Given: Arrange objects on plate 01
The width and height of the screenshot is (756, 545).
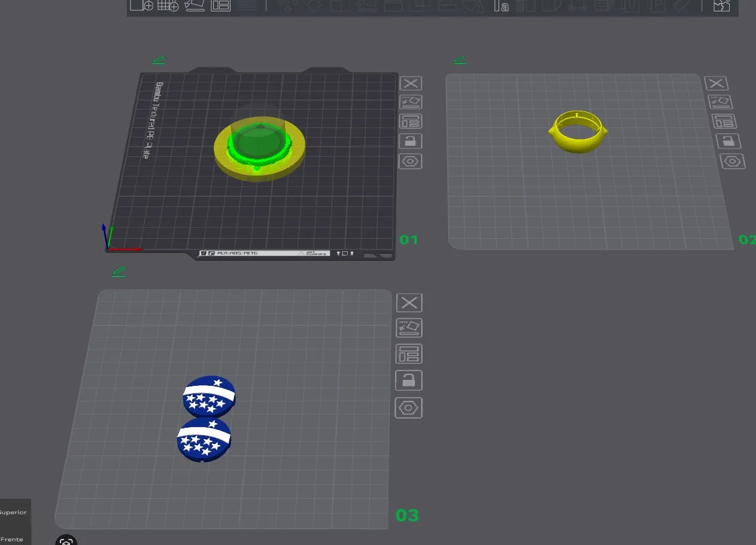Looking at the screenshot, I should (x=411, y=121).
